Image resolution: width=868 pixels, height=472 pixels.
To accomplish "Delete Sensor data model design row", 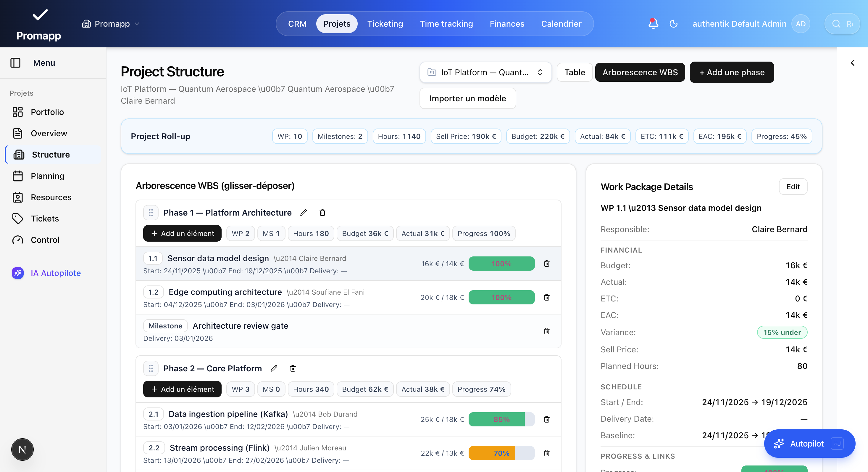I will coord(546,264).
